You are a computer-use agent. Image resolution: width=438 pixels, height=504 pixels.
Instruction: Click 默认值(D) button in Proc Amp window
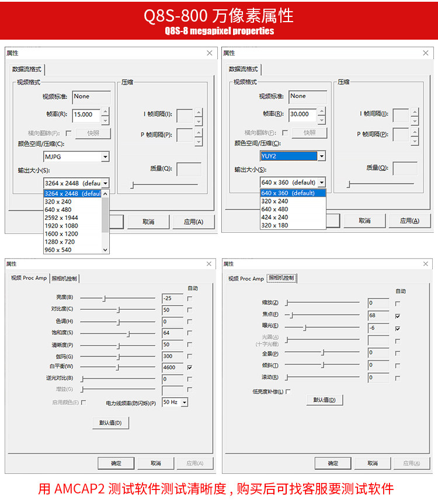(x=111, y=423)
